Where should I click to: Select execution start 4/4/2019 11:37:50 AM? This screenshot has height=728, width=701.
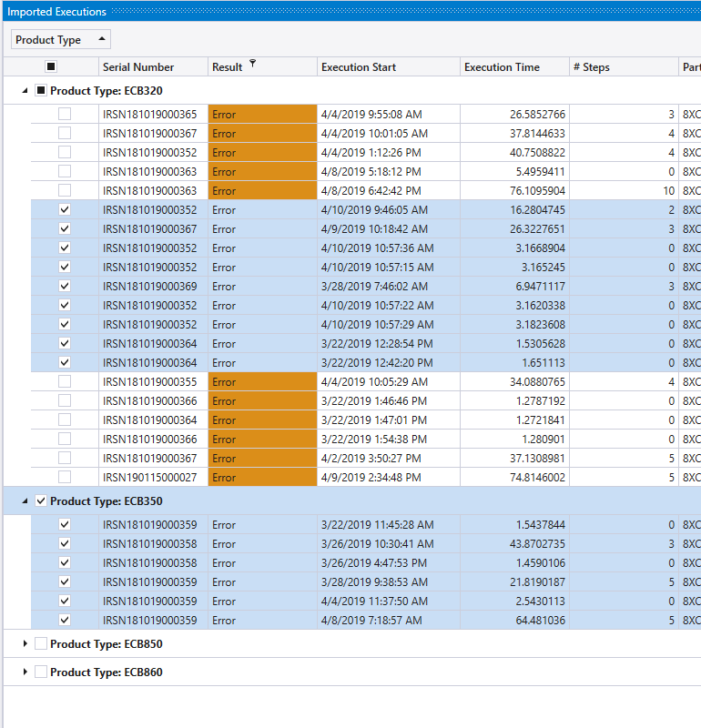click(374, 602)
